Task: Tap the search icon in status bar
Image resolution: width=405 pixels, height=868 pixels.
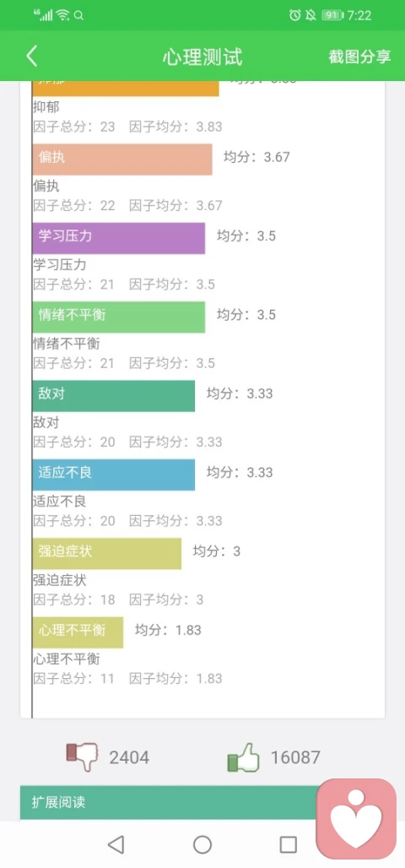Action: (x=79, y=15)
